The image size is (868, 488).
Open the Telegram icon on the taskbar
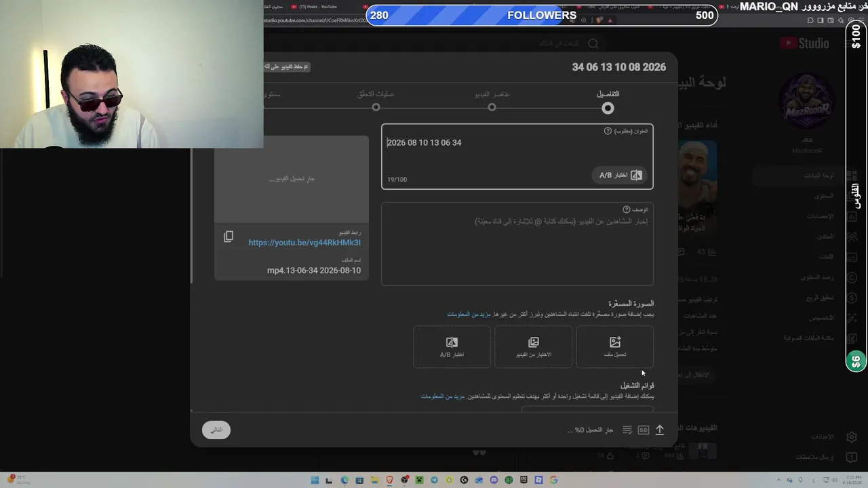click(x=434, y=480)
